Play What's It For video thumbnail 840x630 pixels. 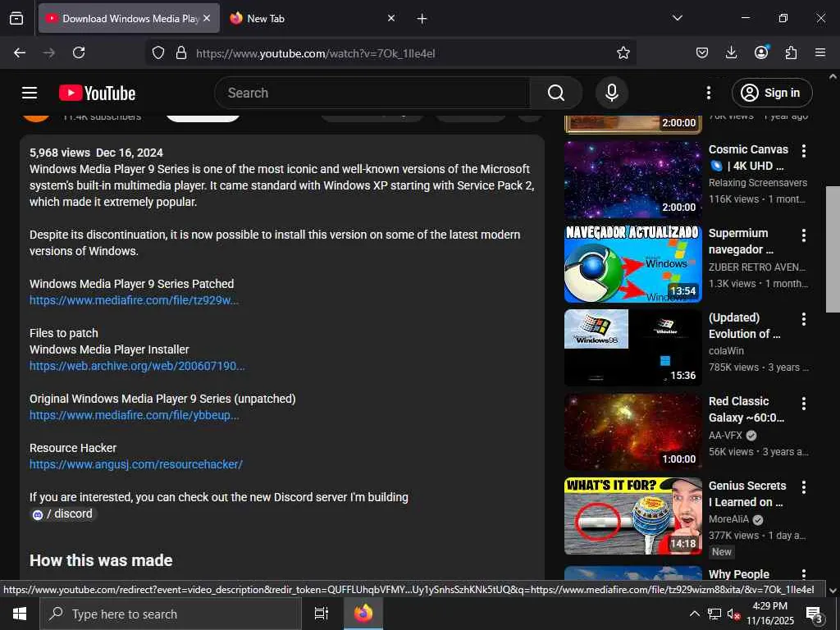(x=632, y=516)
